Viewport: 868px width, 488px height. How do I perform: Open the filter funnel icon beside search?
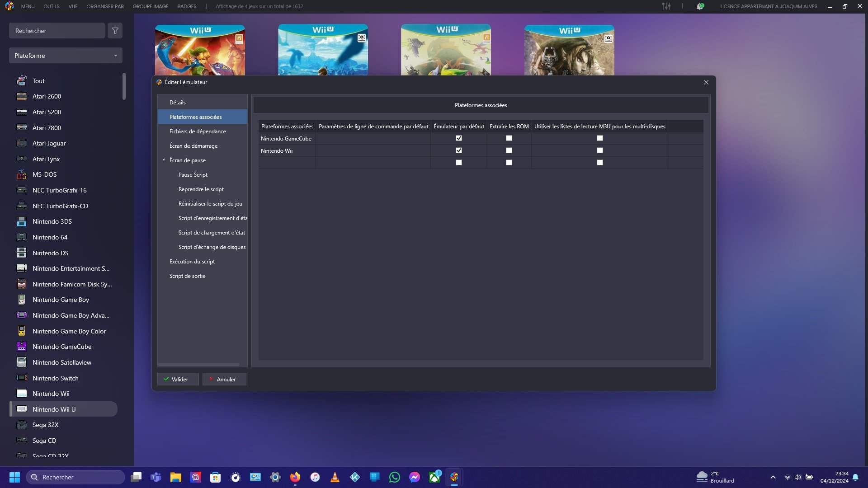pyautogui.click(x=115, y=31)
